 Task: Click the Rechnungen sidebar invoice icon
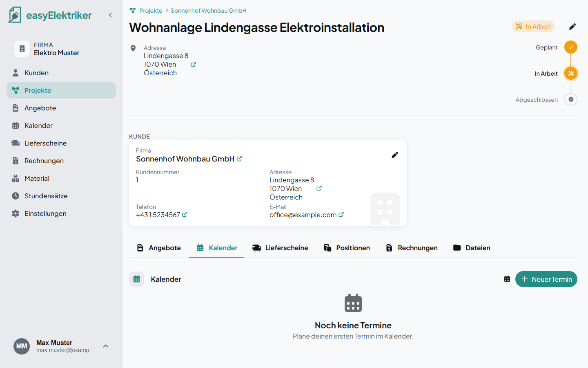(x=16, y=161)
